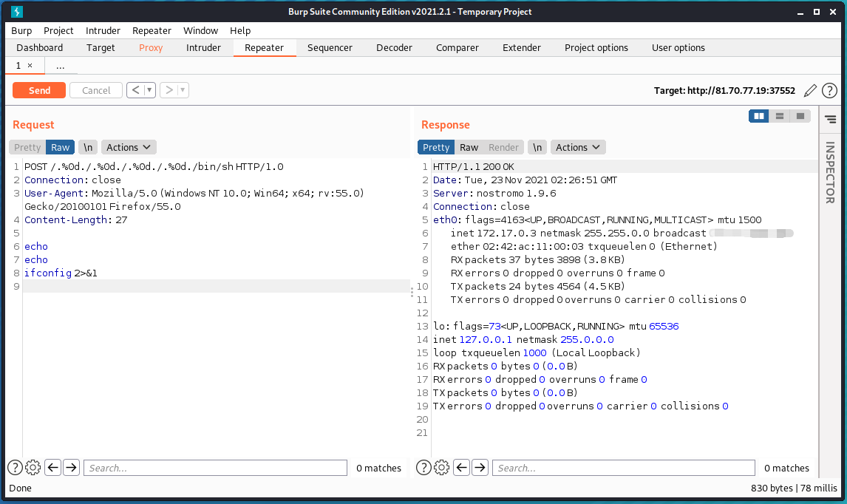Open back history dropdown arrow
Viewport: 847px width, 504px height.
coord(149,90)
